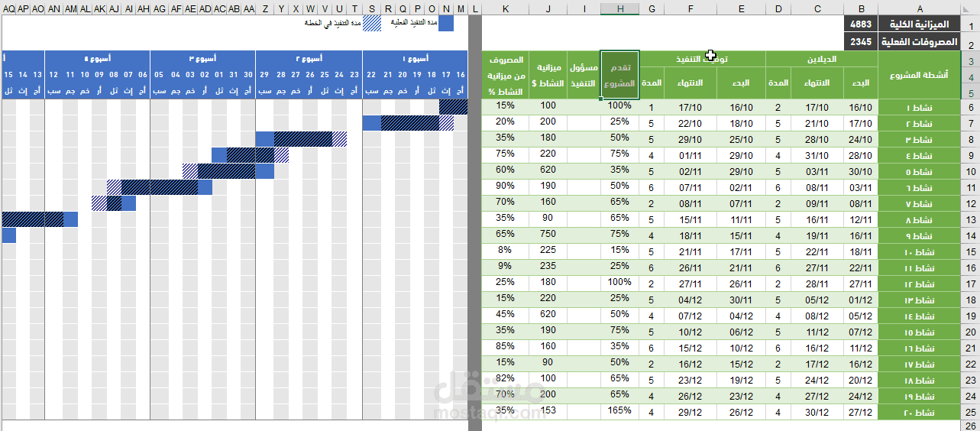Select progress value 165% in row 25

[x=619, y=410]
